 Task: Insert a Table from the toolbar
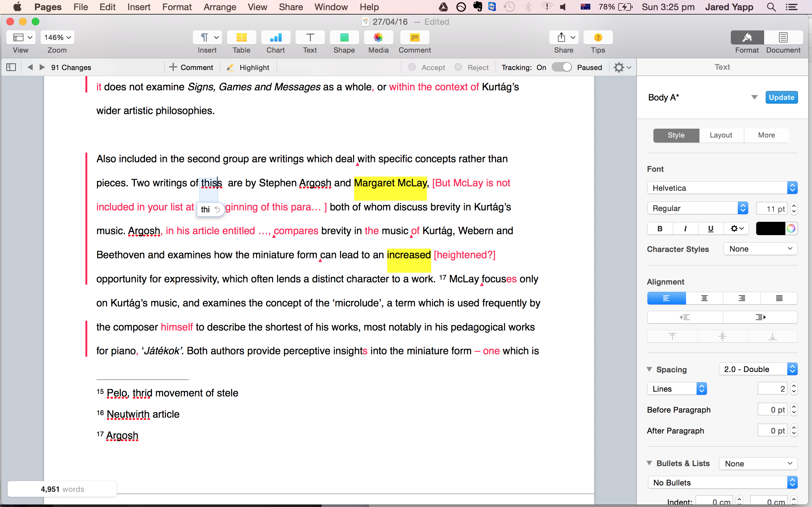tap(241, 38)
